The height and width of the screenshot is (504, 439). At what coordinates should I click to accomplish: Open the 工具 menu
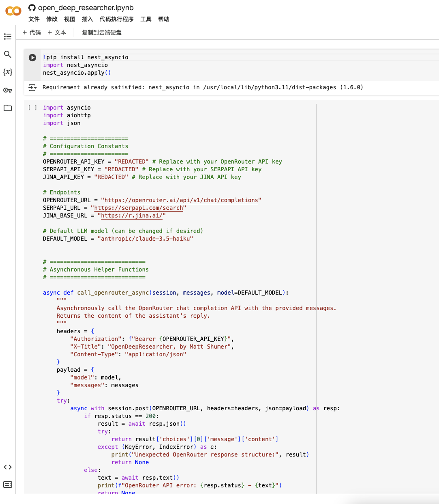click(x=146, y=19)
